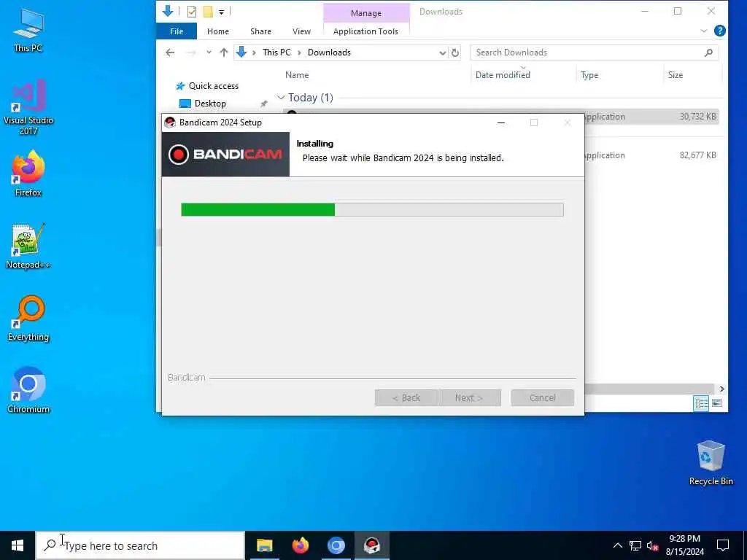Go up one folder level
The image size is (747, 560).
223,52
